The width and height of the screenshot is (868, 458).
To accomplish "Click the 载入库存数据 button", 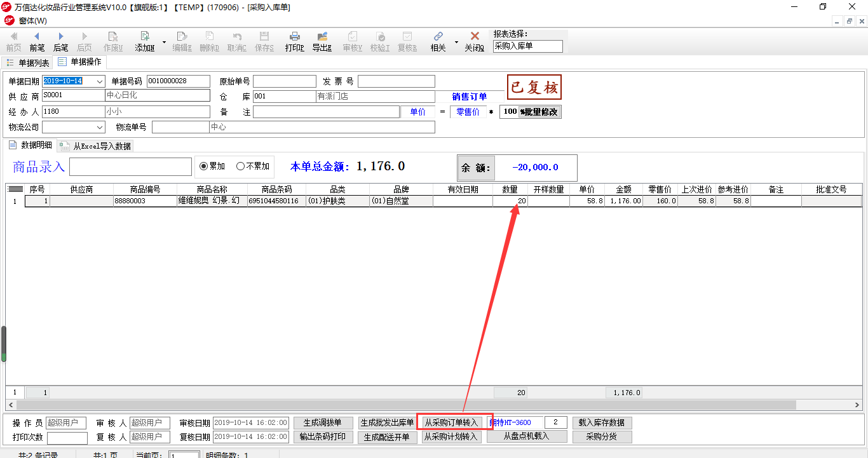I will pos(602,423).
